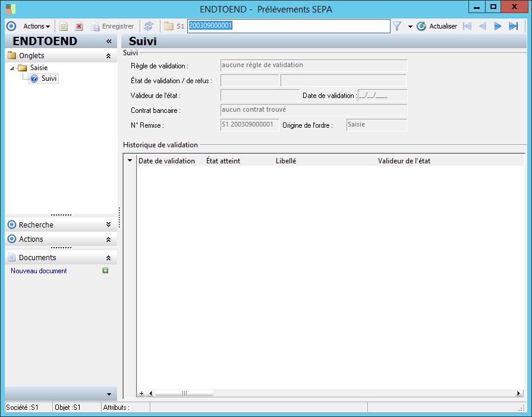
Task: Click the plus button at grid bottom
Action: click(141, 393)
